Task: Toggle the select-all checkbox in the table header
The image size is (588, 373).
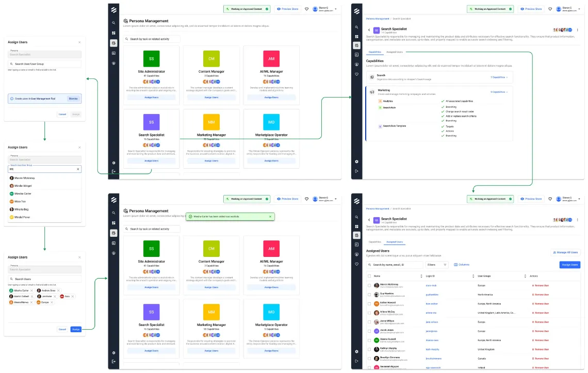Action: (369, 276)
